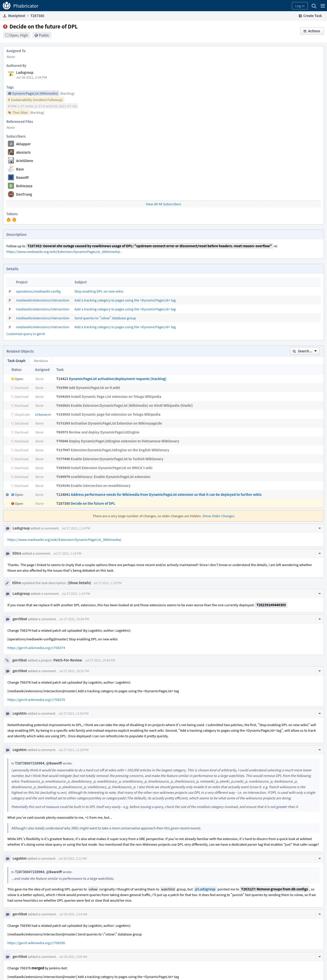
Task: Open Patch-For-Review project link
Action: coord(68,660)
